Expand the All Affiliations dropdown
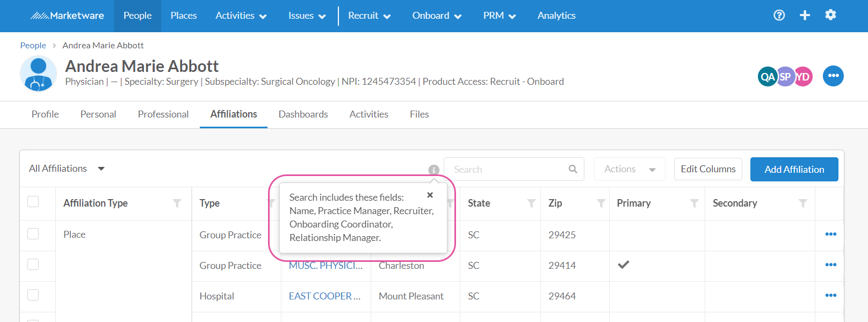 (67, 169)
